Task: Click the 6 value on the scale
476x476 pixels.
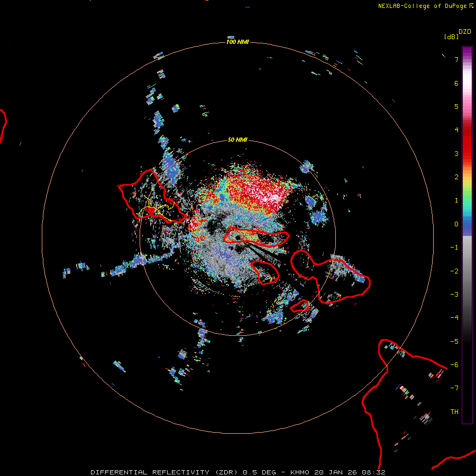Action: pos(456,83)
